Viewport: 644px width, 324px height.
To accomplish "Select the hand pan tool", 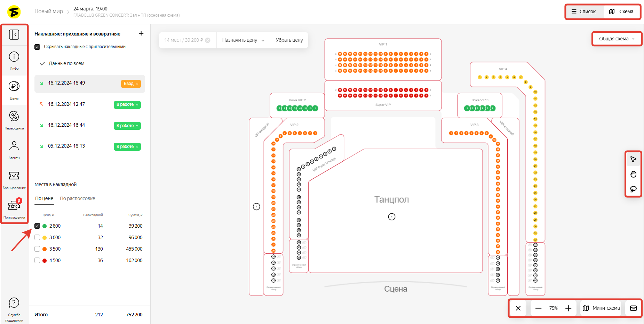I will click(x=633, y=174).
